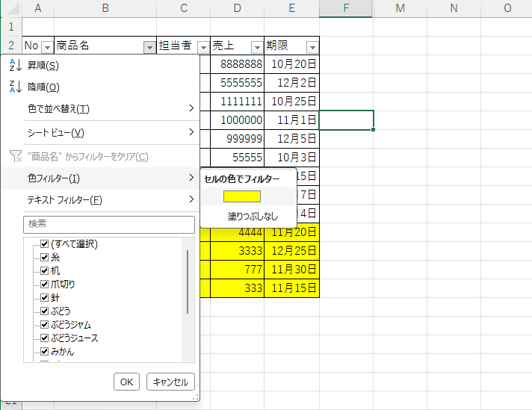Choose 塗りつぶしなし in color filter
The image size is (532, 410).
(x=253, y=216)
